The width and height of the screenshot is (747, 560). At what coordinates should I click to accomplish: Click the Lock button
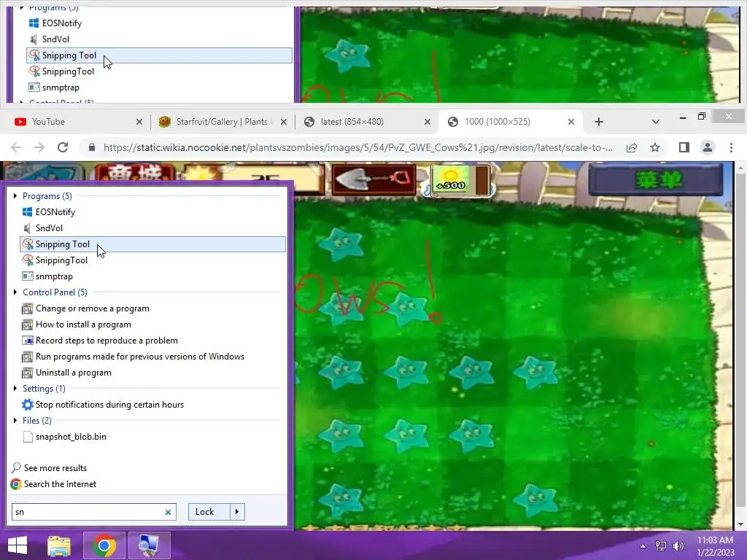pyautogui.click(x=209, y=512)
